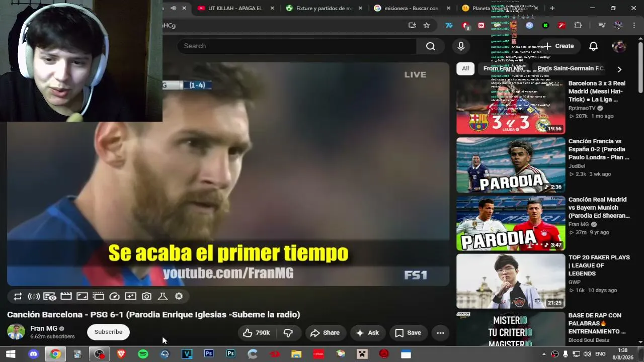Start voice search with the microphone icon

(x=461, y=46)
